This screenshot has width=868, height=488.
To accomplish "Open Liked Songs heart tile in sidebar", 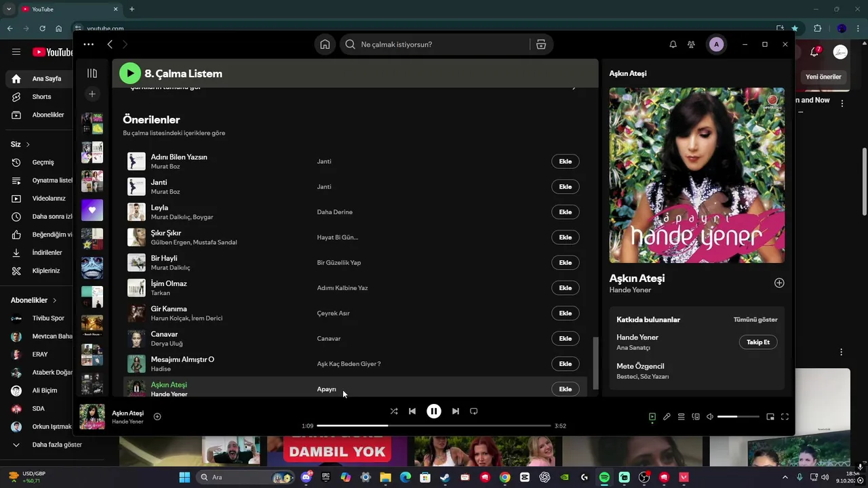I will tap(92, 210).
